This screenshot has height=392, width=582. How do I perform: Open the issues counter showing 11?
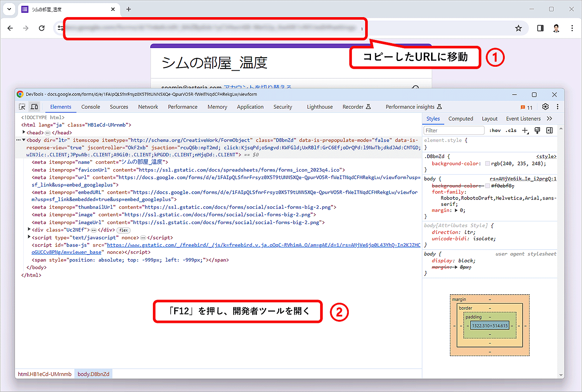(x=527, y=108)
